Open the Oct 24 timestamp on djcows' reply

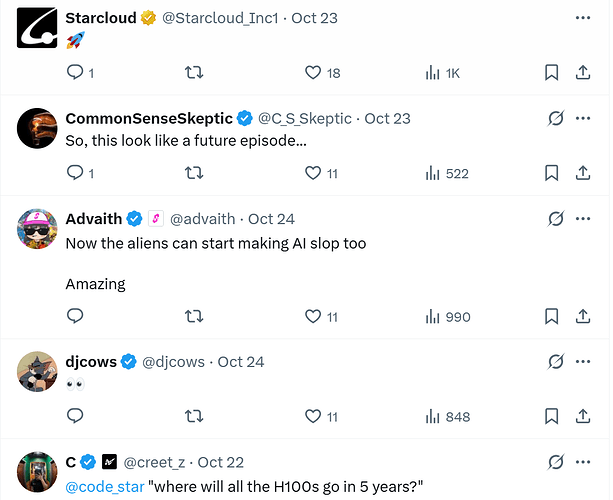[241, 361]
